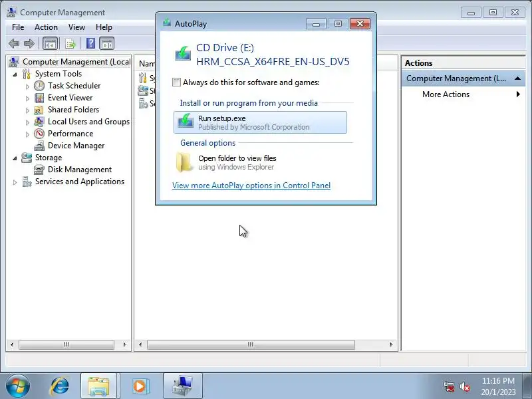Screen dimensions: 532x399
Task: Open the Action menu
Action: pyautogui.click(x=46, y=27)
